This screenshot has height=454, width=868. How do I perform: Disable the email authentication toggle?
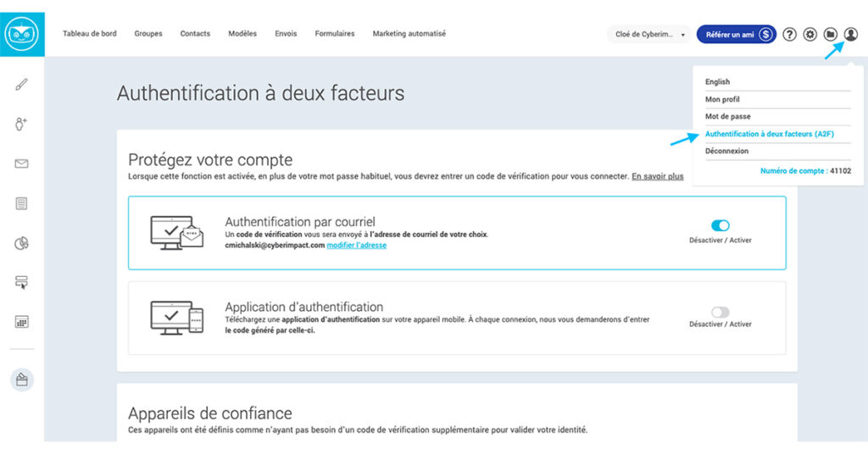[721, 225]
